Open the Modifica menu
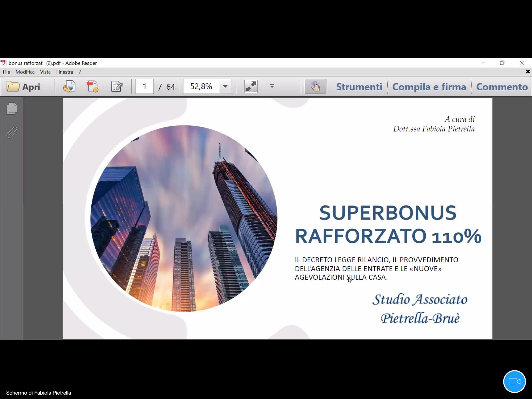Screen dimensions: 532x399 [x=25, y=72]
